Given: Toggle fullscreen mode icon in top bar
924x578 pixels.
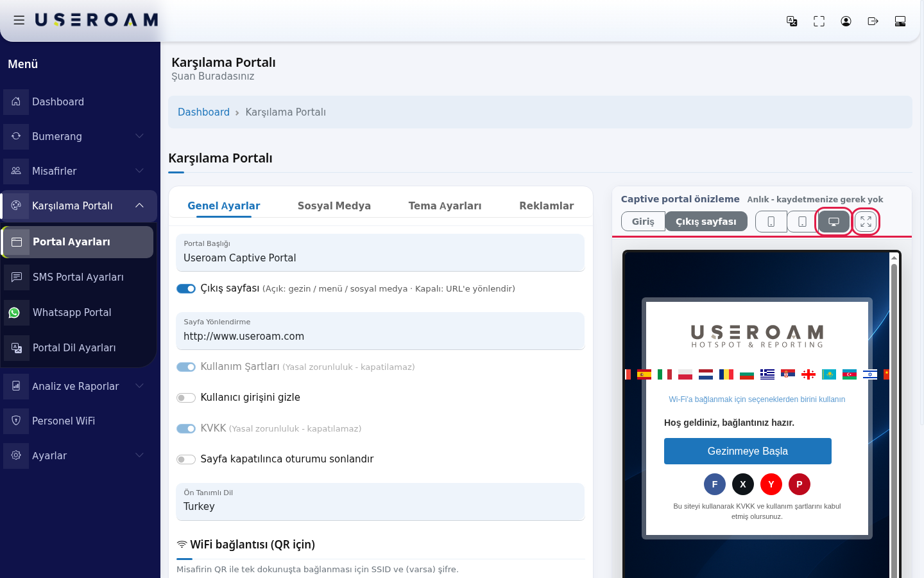Looking at the screenshot, I should click(819, 21).
